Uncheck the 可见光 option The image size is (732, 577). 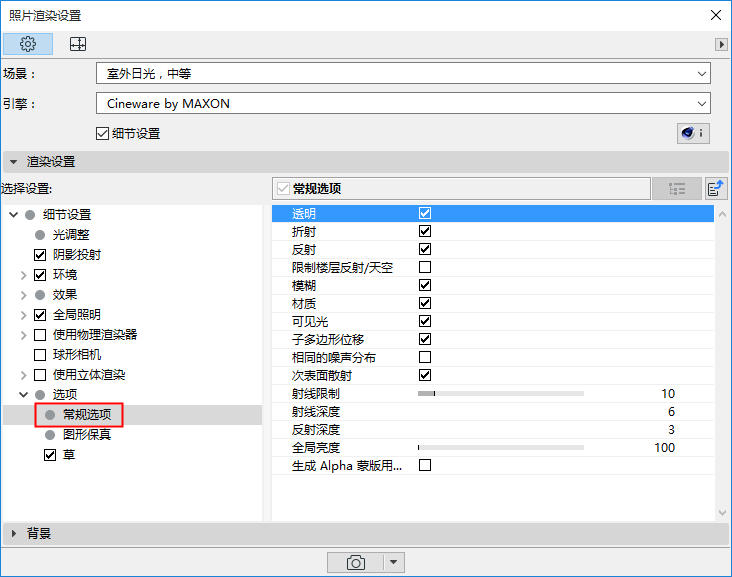[425, 321]
